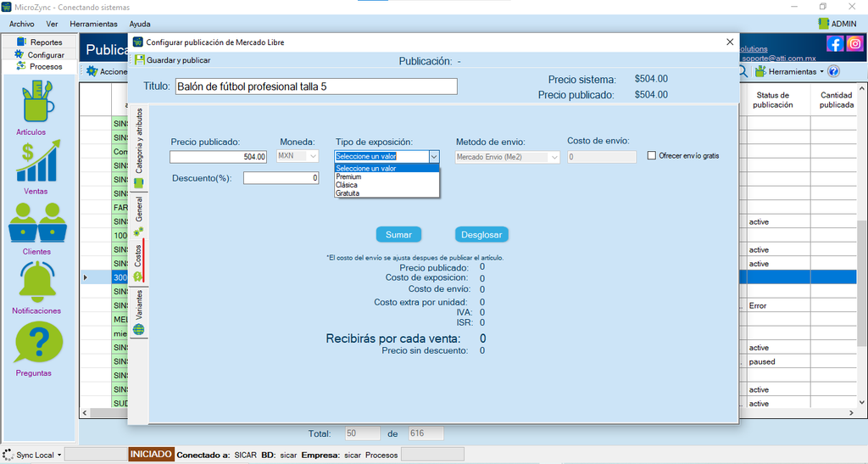Click the Variantes tab globe icon
The height and width of the screenshot is (464, 868).
coord(138,330)
